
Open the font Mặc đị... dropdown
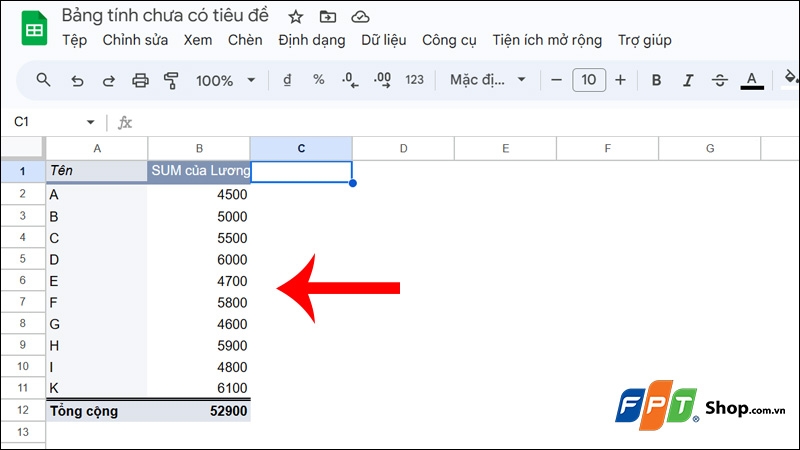[x=487, y=80]
